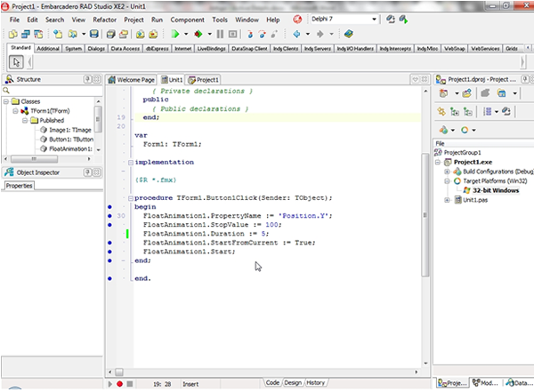Expand the Unit1.pas node
The height and width of the screenshot is (392, 534).
(x=447, y=200)
